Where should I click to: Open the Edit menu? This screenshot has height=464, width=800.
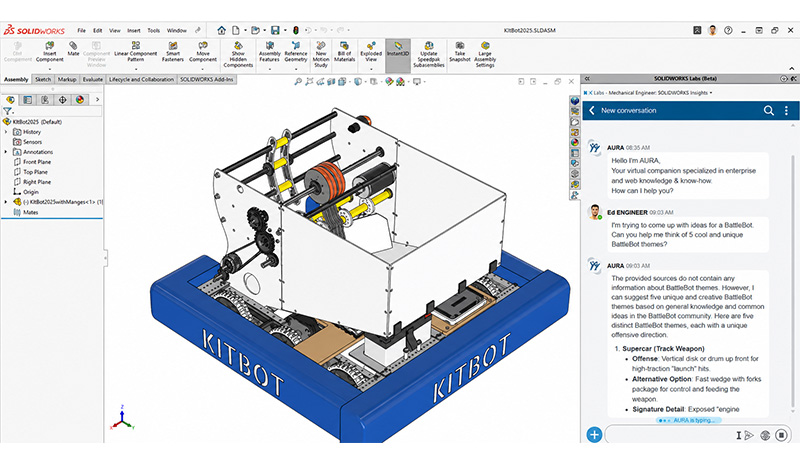click(97, 30)
